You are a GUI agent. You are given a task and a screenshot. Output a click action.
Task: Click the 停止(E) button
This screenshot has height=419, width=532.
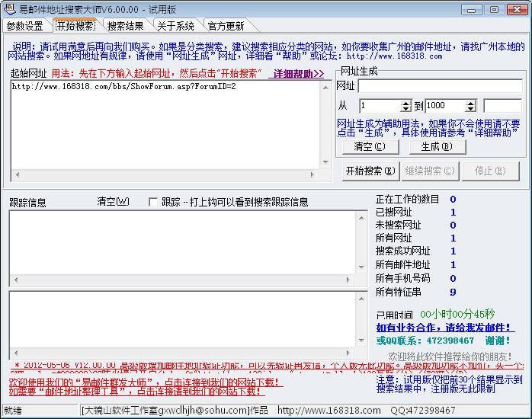tap(490, 171)
